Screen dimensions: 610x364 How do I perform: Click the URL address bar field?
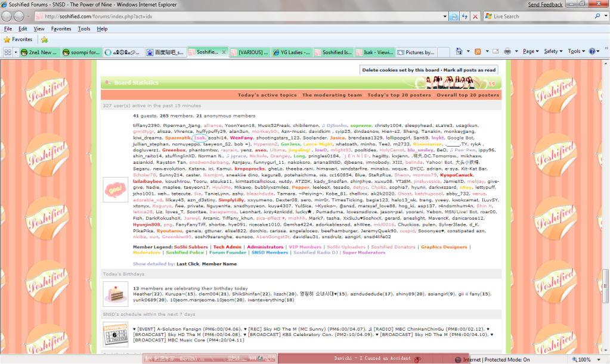tap(238, 16)
